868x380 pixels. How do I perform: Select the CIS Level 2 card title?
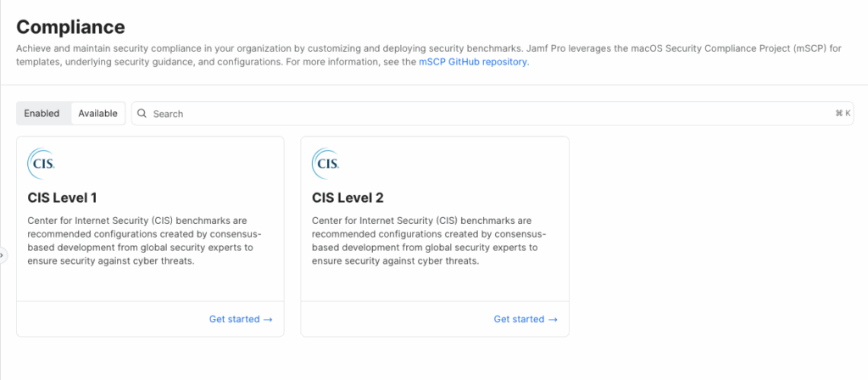point(348,198)
